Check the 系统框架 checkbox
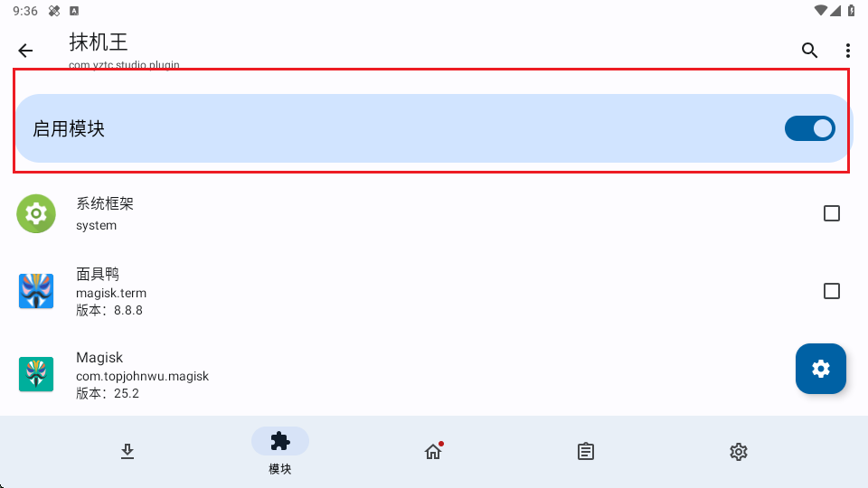The height and width of the screenshot is (488, 868). [832, 213]
